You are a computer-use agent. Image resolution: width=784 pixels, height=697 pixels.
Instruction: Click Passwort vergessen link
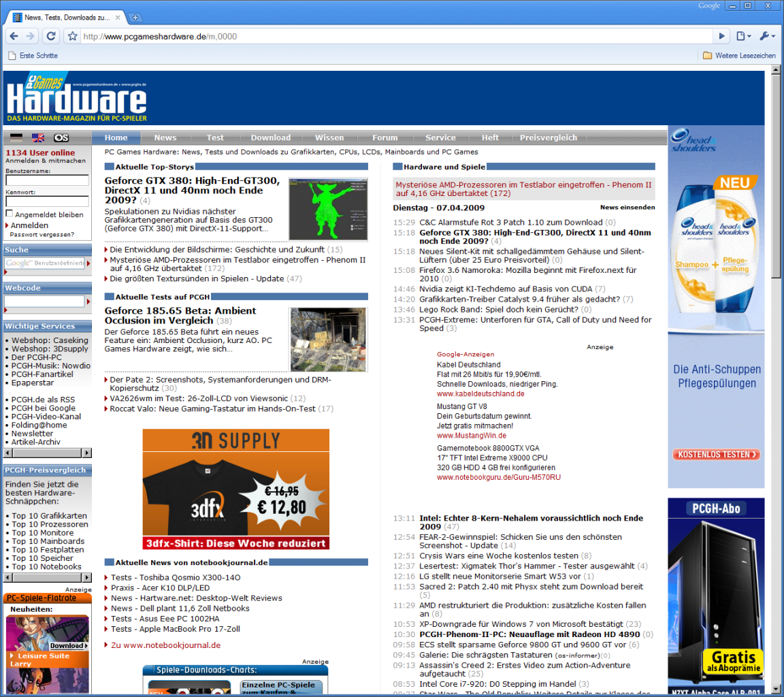[x=42, y=235]
